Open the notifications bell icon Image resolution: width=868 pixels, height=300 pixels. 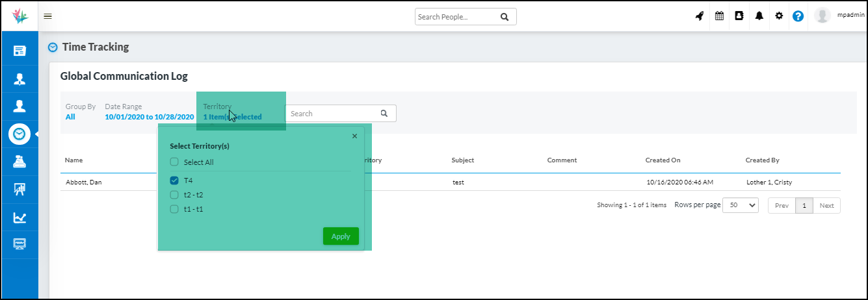(x=759, y=16)
